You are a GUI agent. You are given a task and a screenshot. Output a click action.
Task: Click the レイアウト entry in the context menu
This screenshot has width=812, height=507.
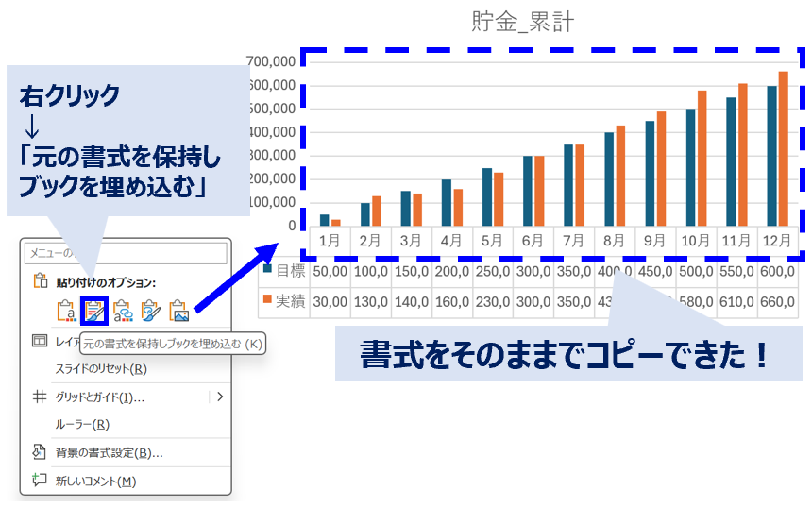pos(67,342)
